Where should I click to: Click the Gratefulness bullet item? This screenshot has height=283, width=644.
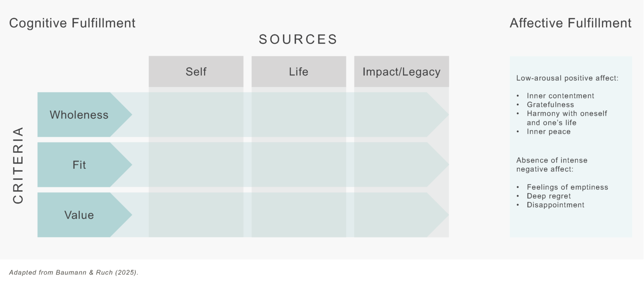pos(550,105)
